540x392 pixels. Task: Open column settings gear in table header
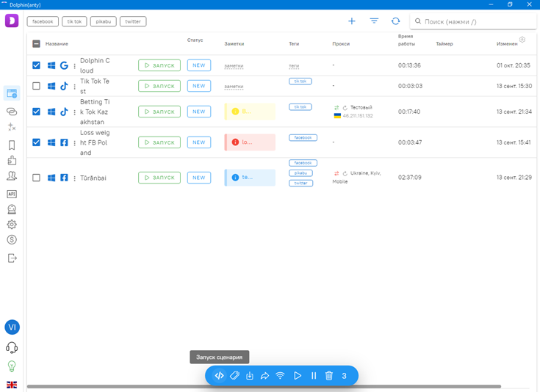(x=522, y=40)
